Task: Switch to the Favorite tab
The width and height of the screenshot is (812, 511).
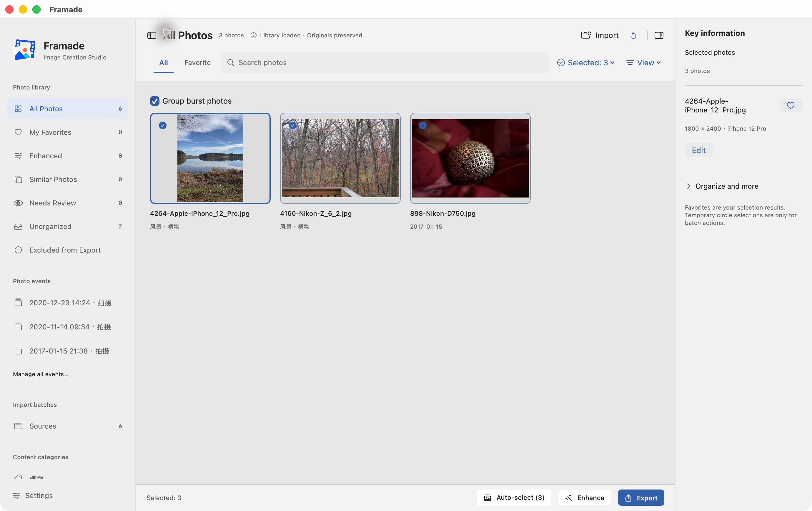Action: click(197, 63)
